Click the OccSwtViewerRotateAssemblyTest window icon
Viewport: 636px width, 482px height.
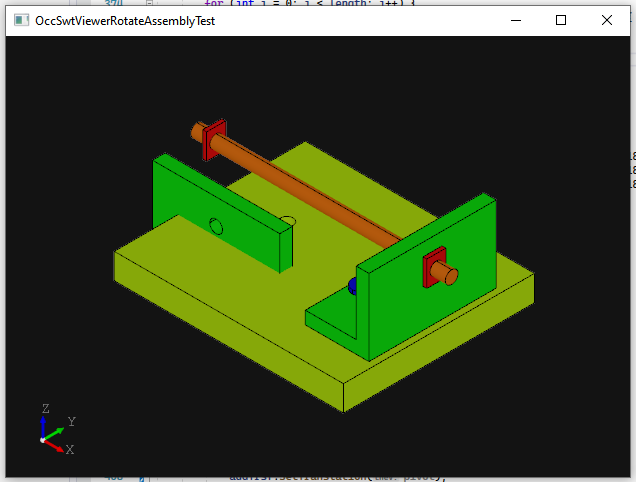[21, 20]
